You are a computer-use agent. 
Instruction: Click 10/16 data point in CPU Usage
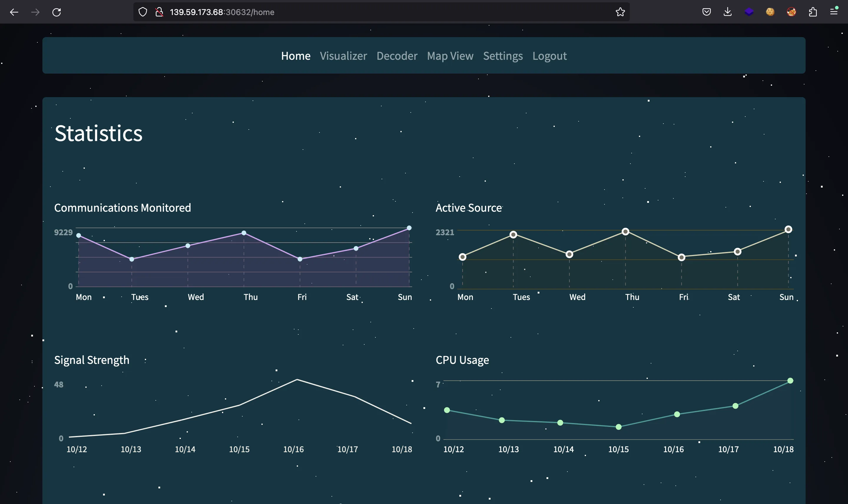click(677, 414)
